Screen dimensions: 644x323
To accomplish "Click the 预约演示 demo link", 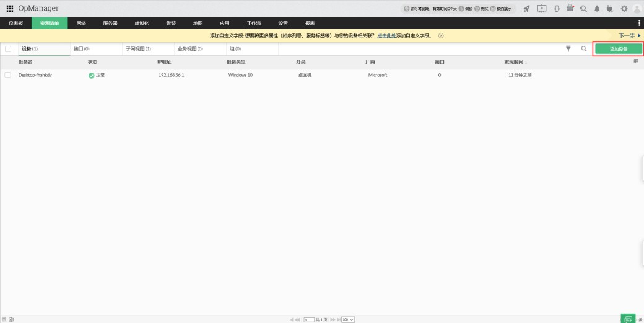I will click(501, 9).
